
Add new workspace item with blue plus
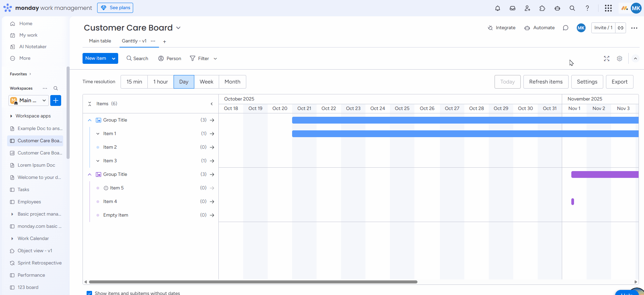pyautogui.click(x=56, y=100)
